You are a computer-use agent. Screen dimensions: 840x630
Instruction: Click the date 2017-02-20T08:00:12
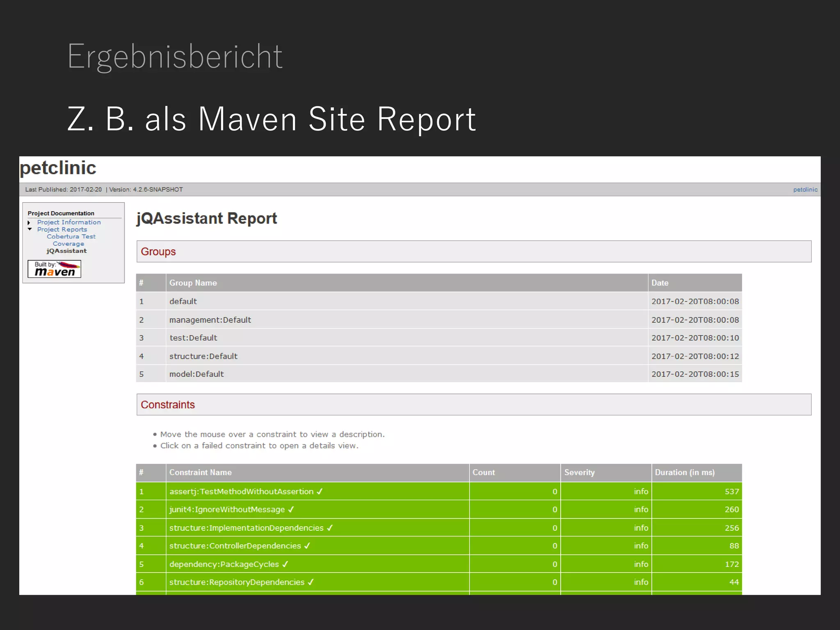695,356
